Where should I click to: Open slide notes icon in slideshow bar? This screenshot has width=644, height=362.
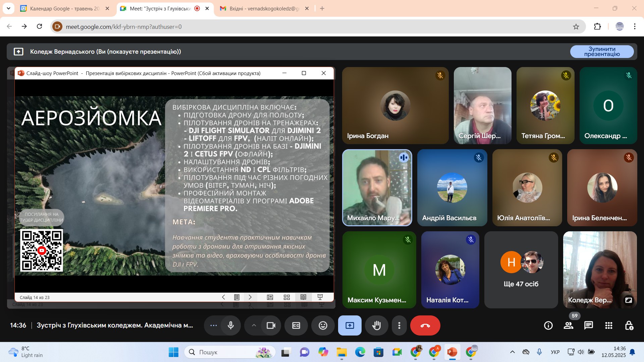pos(237,297)
